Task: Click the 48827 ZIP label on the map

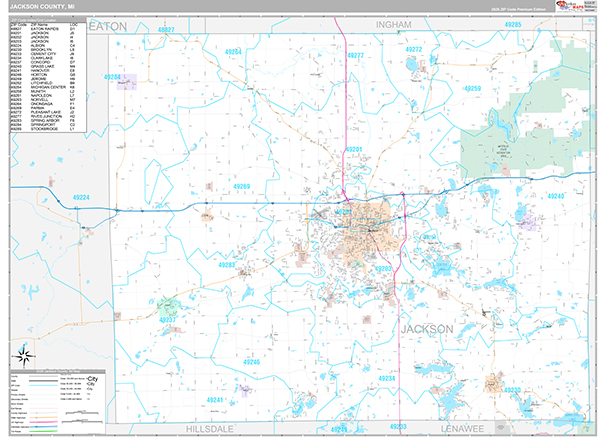Action: click(166, 29)
